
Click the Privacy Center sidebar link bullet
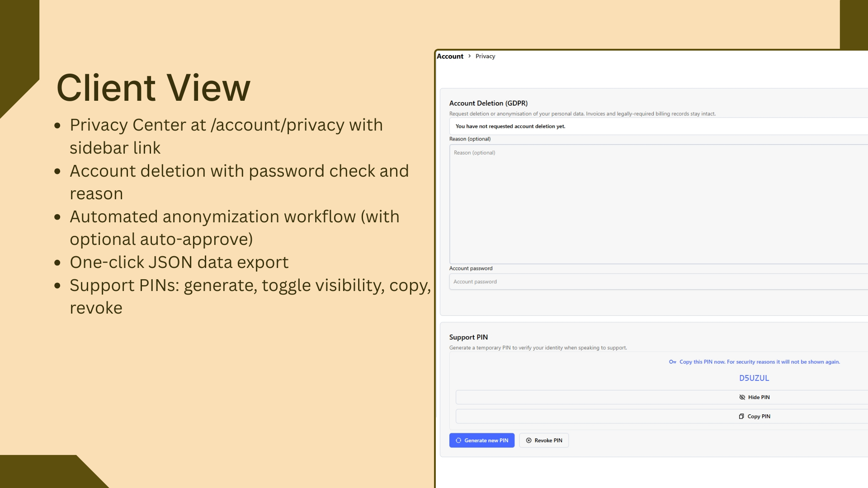pos(226,136)
